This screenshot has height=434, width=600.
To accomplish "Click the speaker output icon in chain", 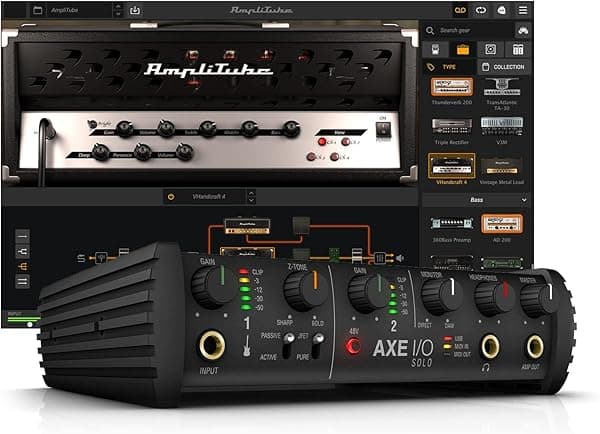I will [400, 259].
